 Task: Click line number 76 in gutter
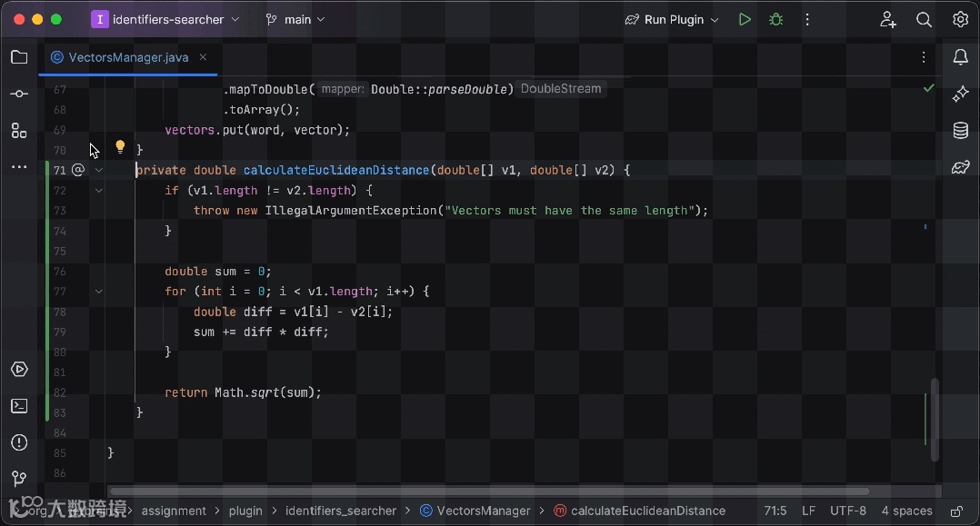tap(59, 272)
